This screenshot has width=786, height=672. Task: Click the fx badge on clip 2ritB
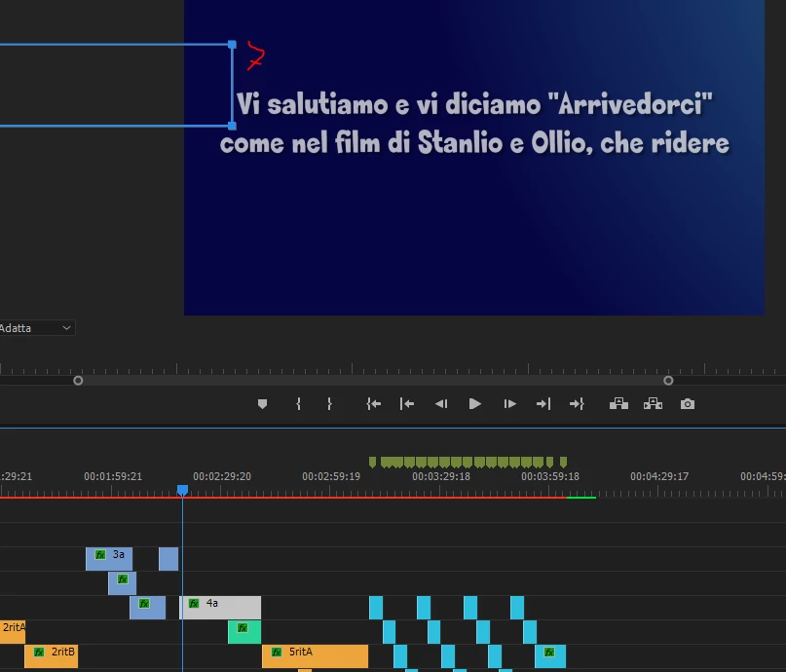(x=39, y=652)
